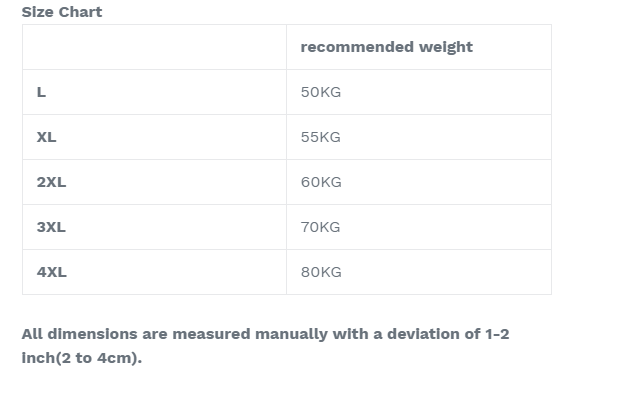Click the word 'recommended' in header
Screen dimensions: 632x407
[x=358, y=47]
